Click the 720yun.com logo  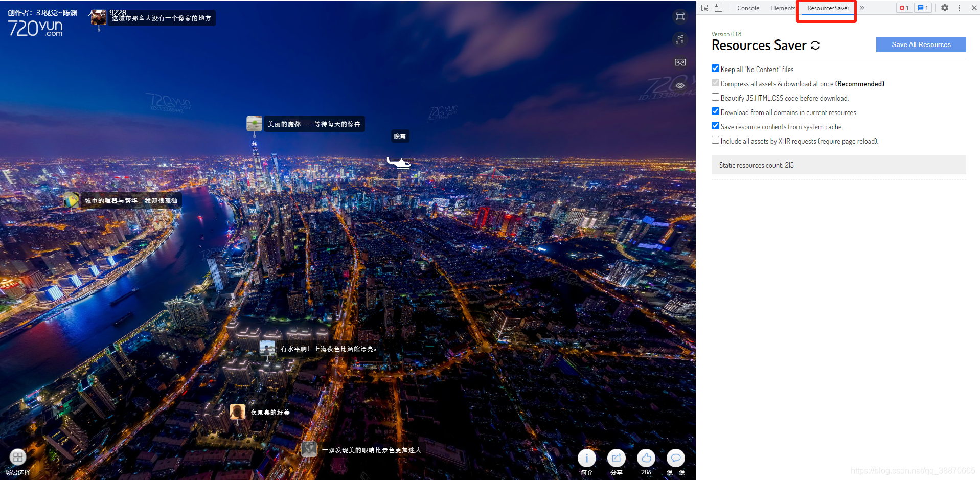point(35,28)
